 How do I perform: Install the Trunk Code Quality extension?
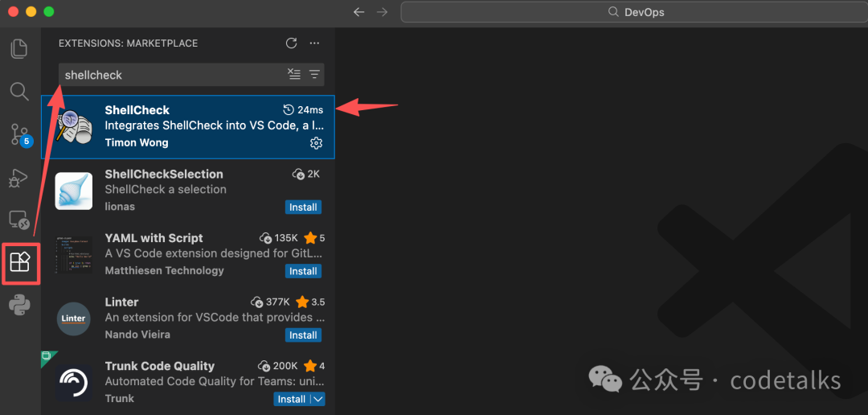292,399
